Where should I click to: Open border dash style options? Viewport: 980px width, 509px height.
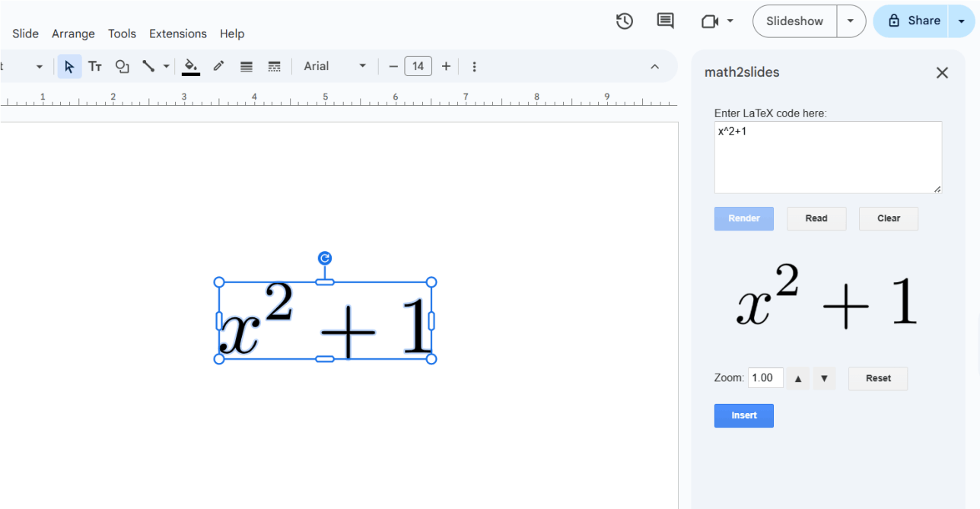click(275, 67)
